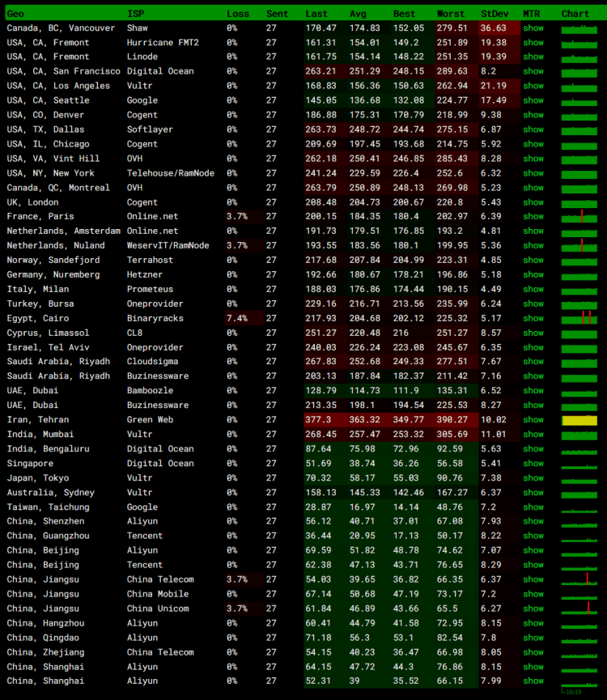This screenshot has width=607, height=700.
Task: Open MTR for Oneprovider Bursa
Action: pos(533,304)
